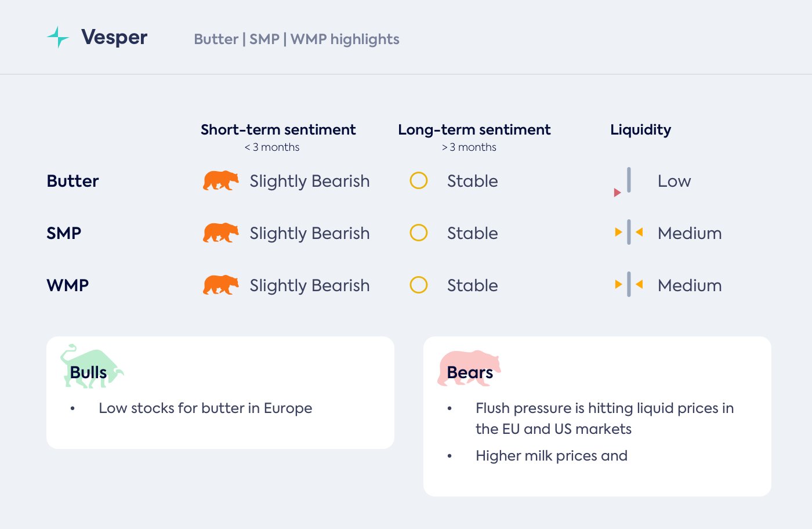Click the orange bear icon for Butter
This screenshot has height=529, width=812.
pos(220,180)
